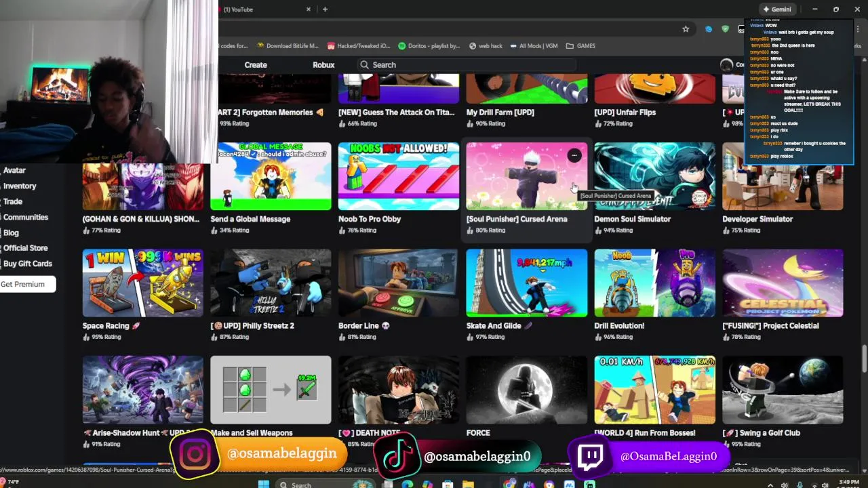The image size is (868, 488).
Task: Open the Space Racing game thumbnail
Action: [142, 283]
